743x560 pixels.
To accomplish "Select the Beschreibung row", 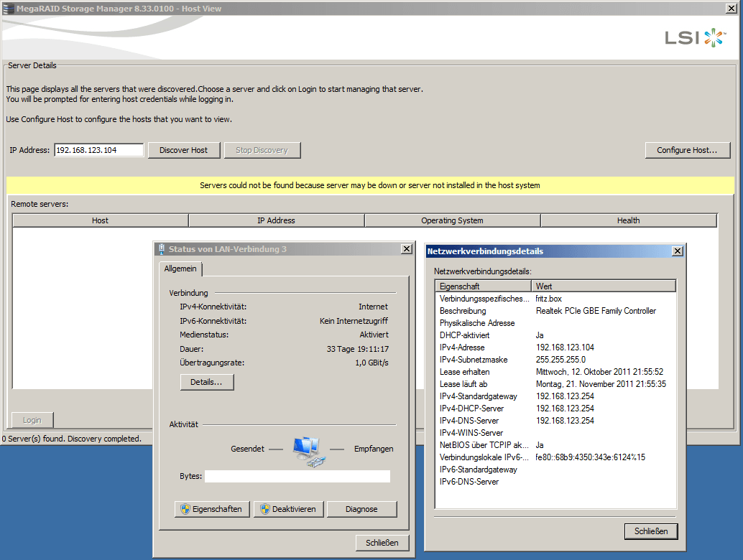I will (x=555, y=311).
